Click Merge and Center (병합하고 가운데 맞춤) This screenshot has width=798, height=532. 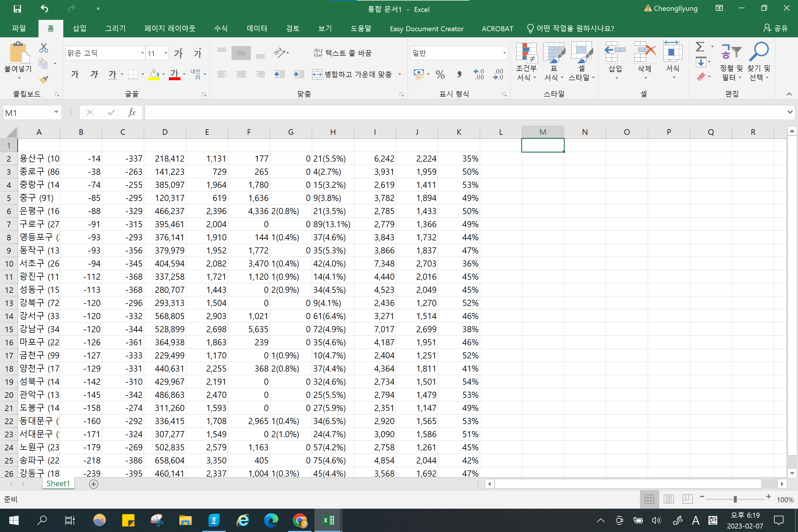click(x=353, y=74)
